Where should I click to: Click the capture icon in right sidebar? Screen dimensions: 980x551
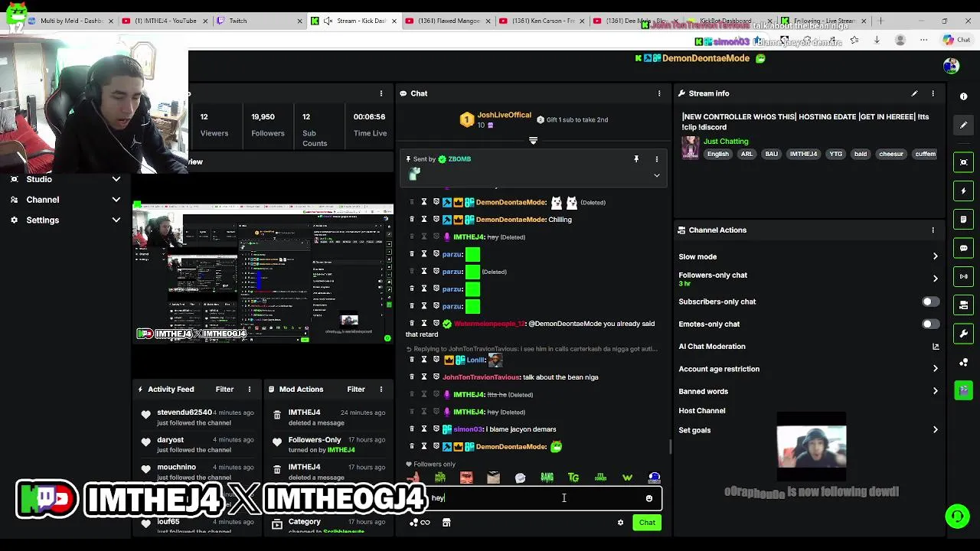coord(964,162)
